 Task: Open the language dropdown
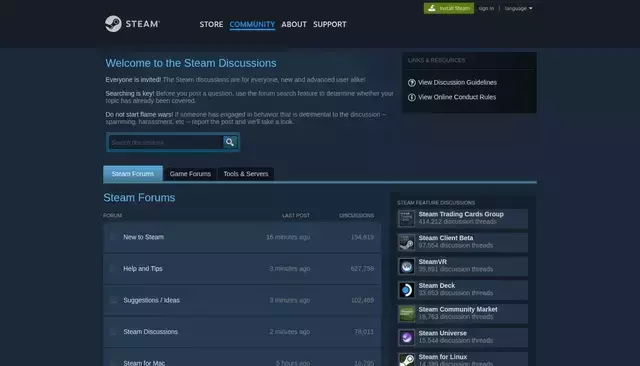point(518,8)
